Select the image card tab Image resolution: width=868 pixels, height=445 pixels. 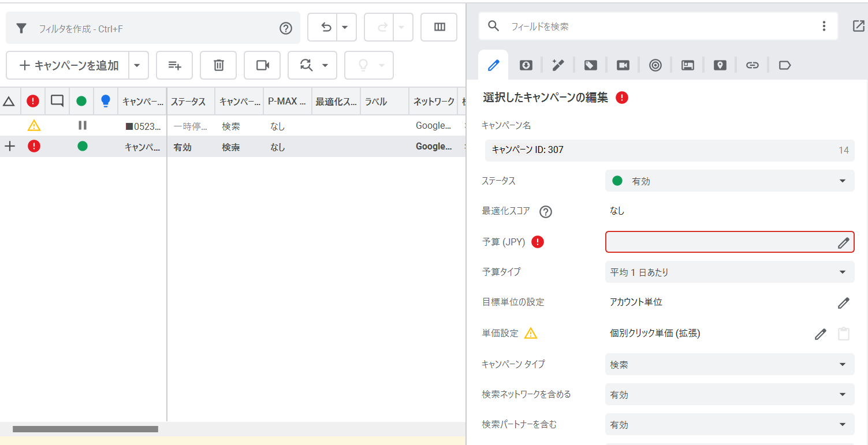687,65
